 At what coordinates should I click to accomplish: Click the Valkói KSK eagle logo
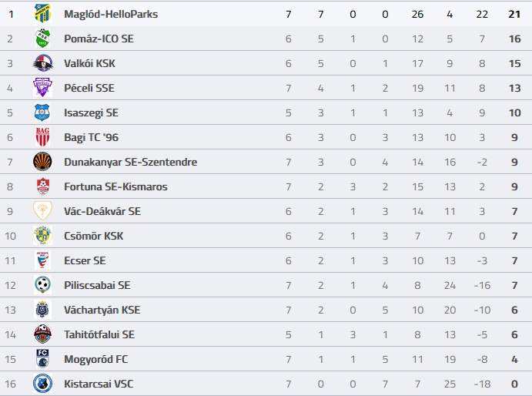click(43, 63)
